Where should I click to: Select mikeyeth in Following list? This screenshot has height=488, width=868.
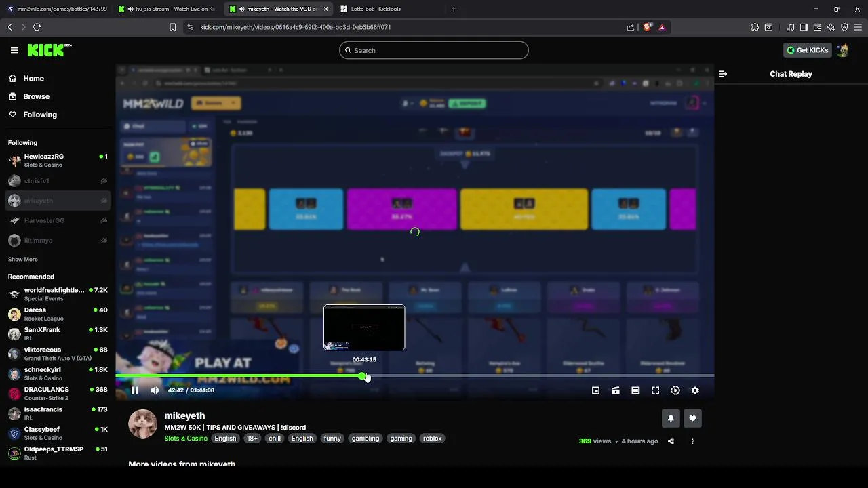pos(58,201)
